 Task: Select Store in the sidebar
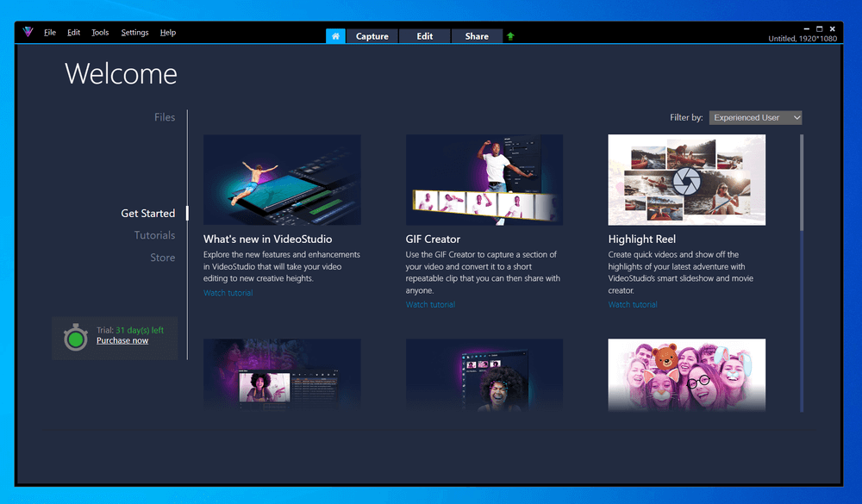[163, 258]
